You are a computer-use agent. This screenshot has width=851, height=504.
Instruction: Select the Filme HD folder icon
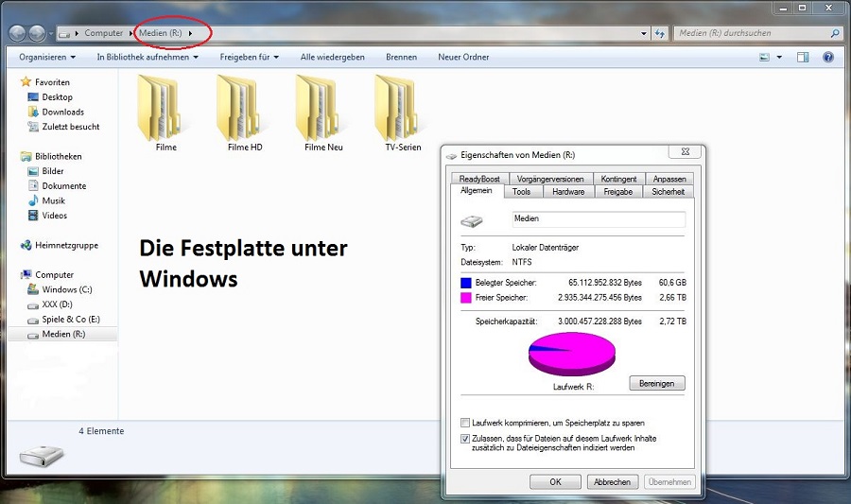[x=237, y=108]
